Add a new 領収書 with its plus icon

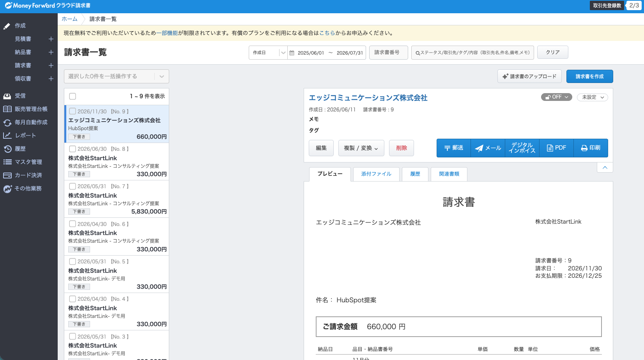pyautogui.click(x=51, y=79)
